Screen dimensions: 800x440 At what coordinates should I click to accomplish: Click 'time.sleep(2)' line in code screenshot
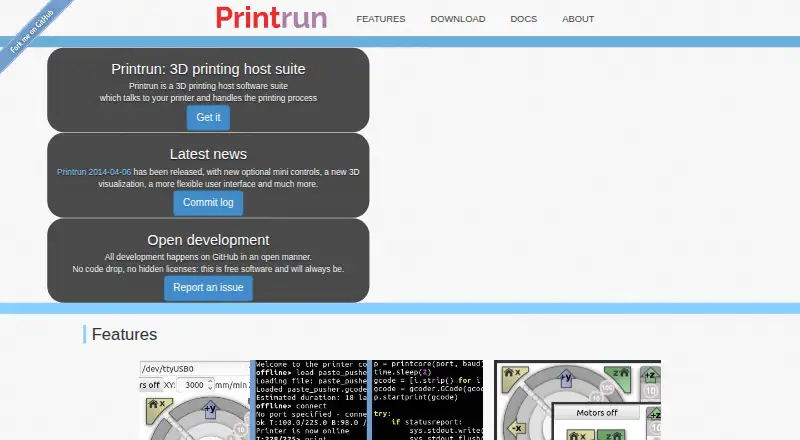(402, 372)
